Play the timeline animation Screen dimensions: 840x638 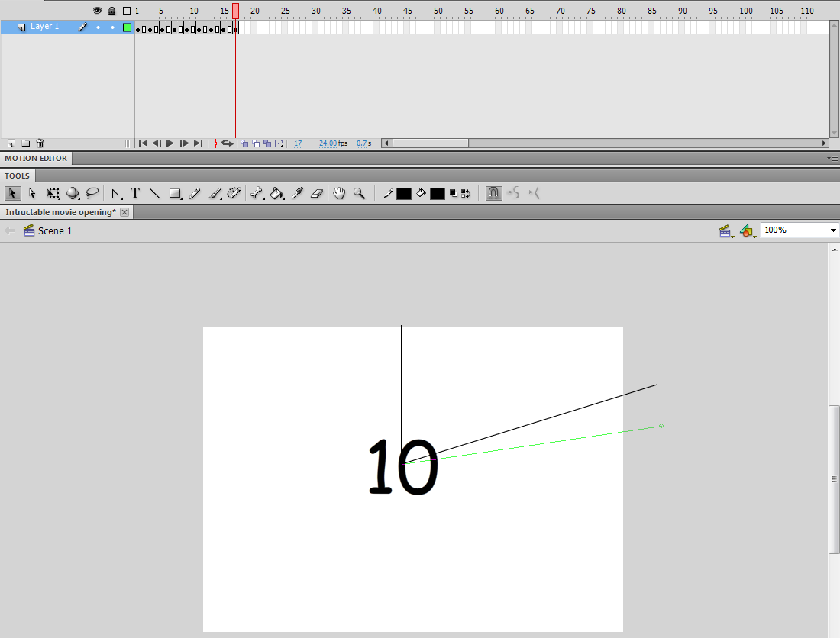coord(170,143)
